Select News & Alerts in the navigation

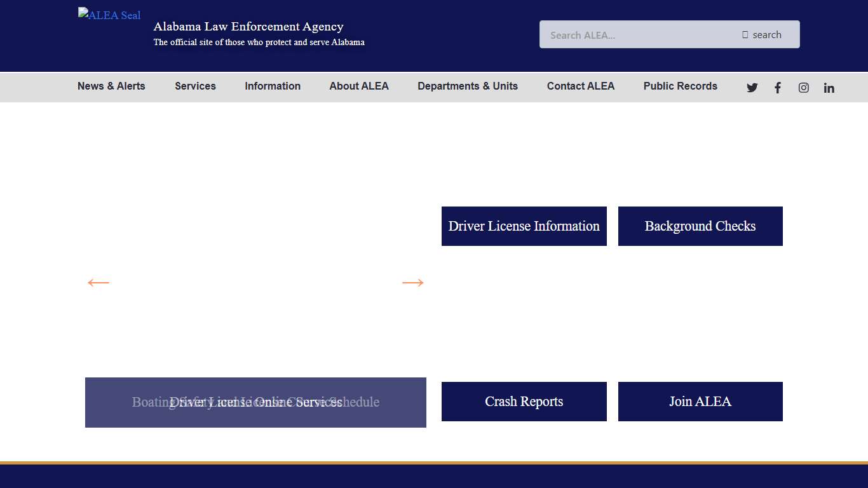coord(111,86)
